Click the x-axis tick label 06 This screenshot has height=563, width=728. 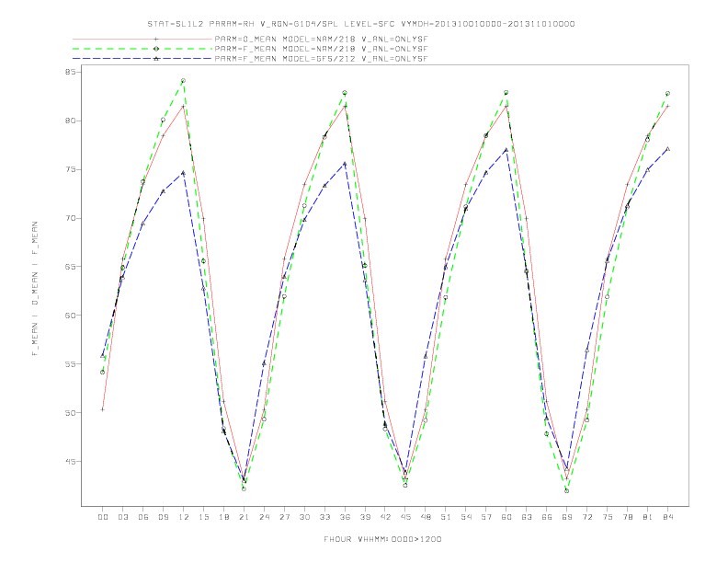(143, 517)
